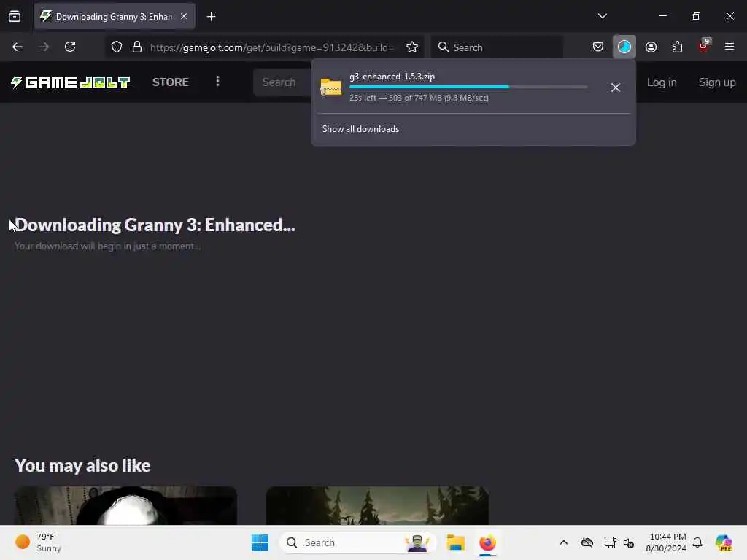The height and width of the screenshot is (560, 747).
Task: Open the Firefox hamburger application menu
Action: [x=729, y=47]
